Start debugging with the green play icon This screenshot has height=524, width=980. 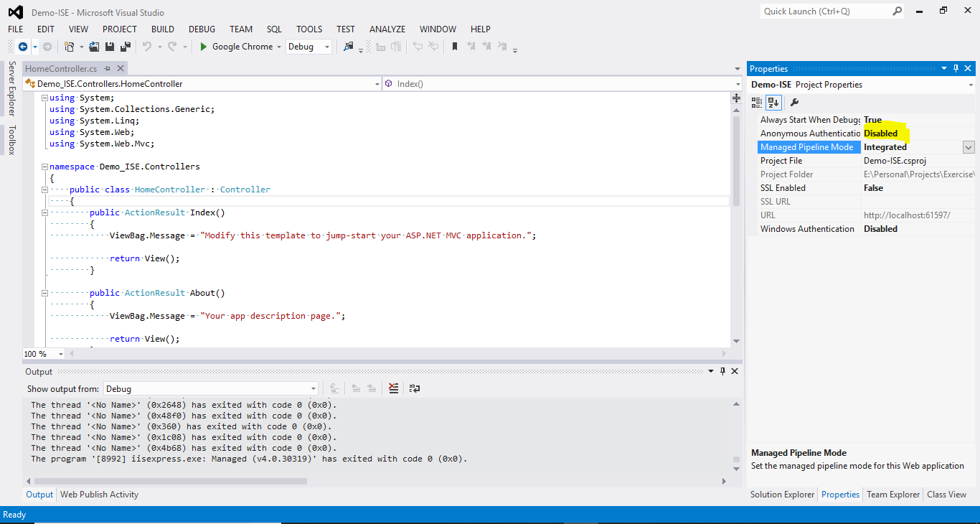pyautogui.click(x=204, y=47)
